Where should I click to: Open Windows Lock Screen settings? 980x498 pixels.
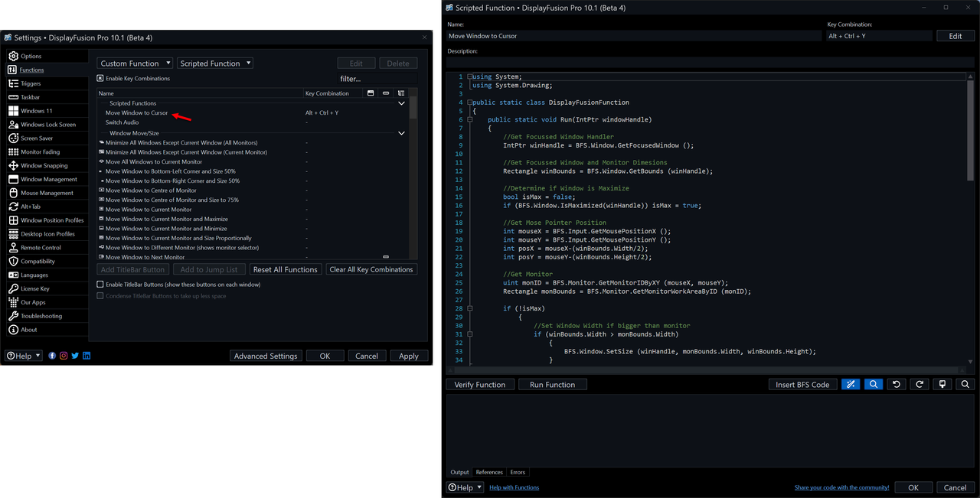(47, 125)
